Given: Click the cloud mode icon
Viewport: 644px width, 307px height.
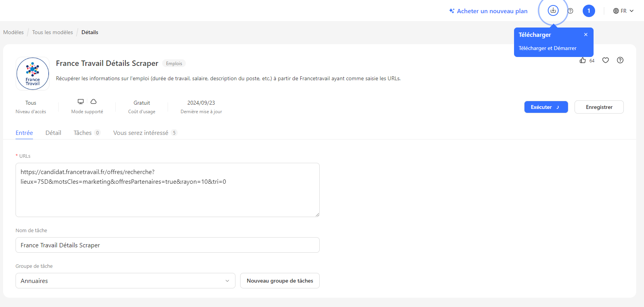Looking at the screenshot, I should click(x=93, y=102).
